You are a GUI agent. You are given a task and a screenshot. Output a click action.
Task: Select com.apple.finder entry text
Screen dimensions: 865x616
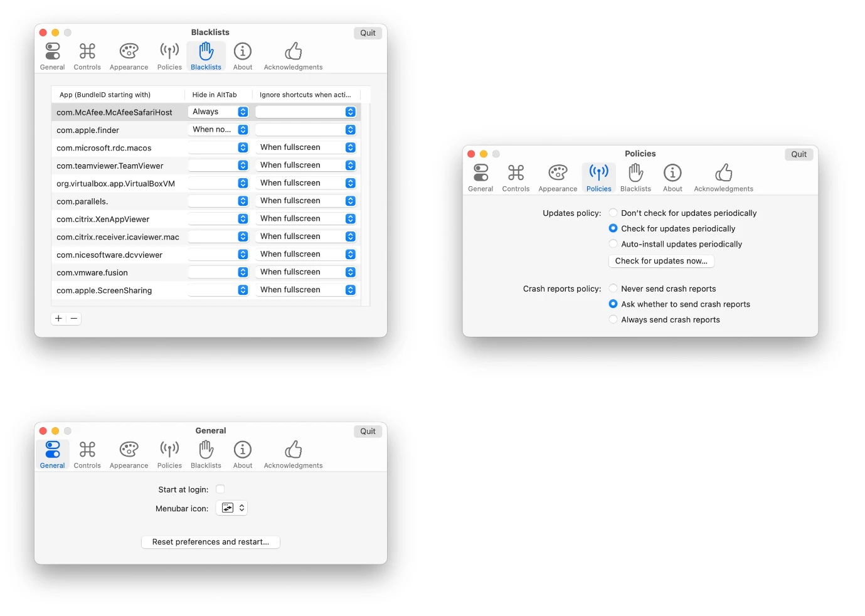point(88,130)
